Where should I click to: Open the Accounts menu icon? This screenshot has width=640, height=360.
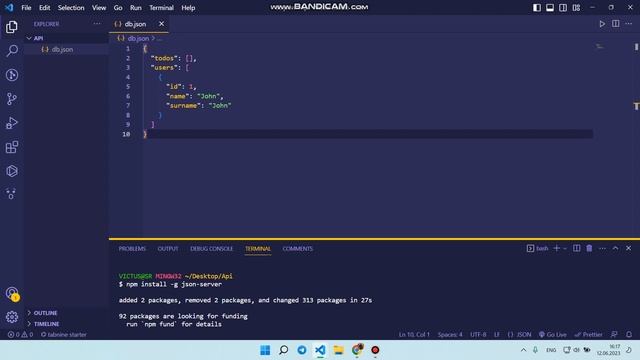click(12, 293)
